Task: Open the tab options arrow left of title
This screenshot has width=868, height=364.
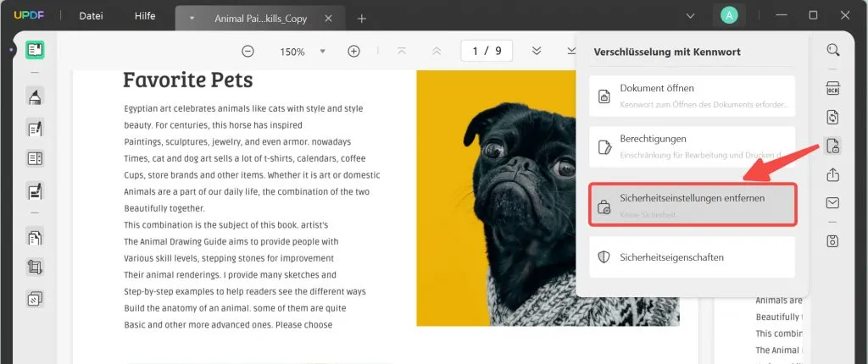Action: [192, 19]
